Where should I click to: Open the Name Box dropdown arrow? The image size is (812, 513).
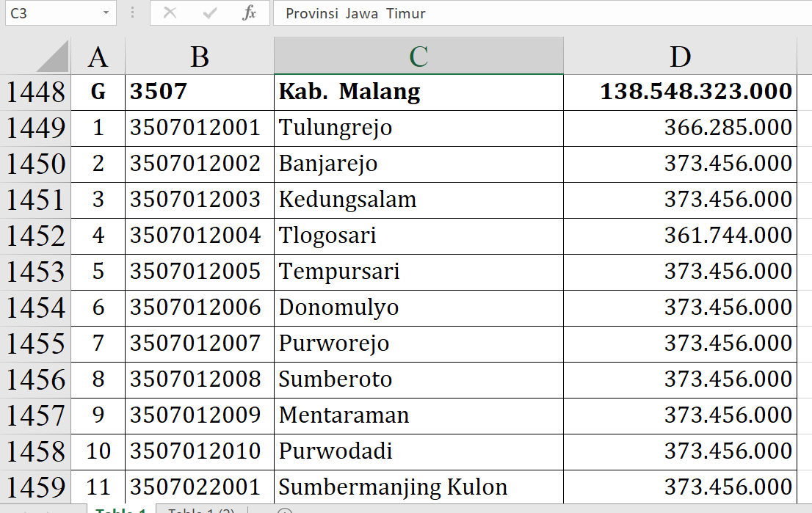tap(106, 13)
